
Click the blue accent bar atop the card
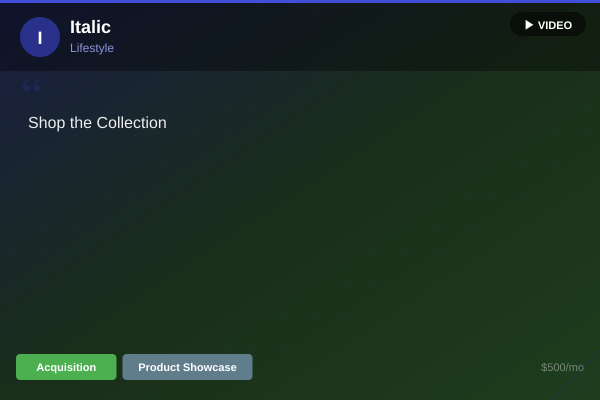click(x=300, y=2)
